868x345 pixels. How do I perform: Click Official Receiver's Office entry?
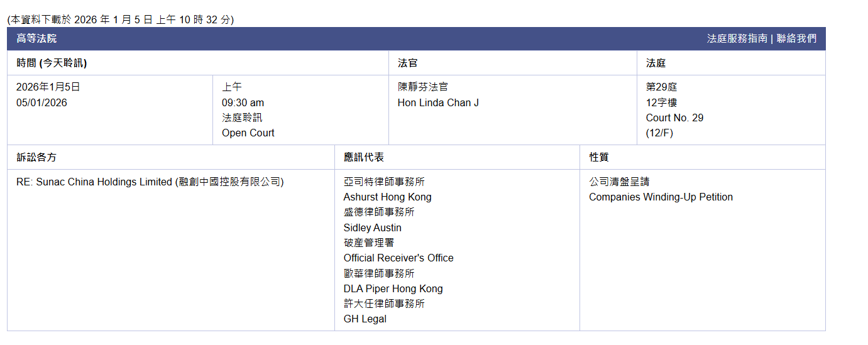pyautogui.click(x=398, y=258)
